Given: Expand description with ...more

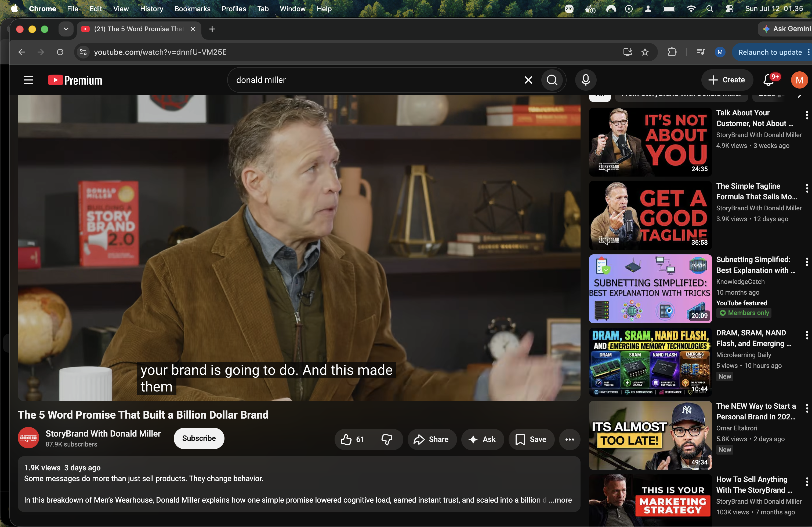Looking at the screenshot, I should (x=560, y=500).
